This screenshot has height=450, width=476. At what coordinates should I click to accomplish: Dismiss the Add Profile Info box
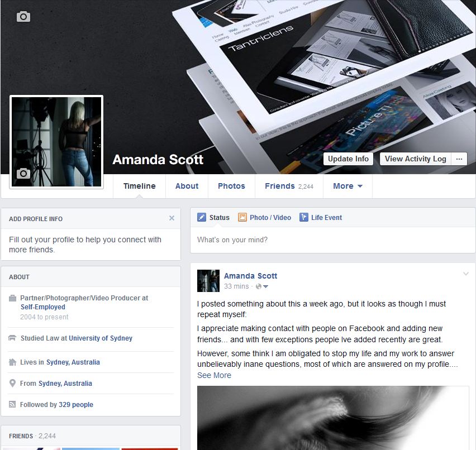tap(172, 218)
